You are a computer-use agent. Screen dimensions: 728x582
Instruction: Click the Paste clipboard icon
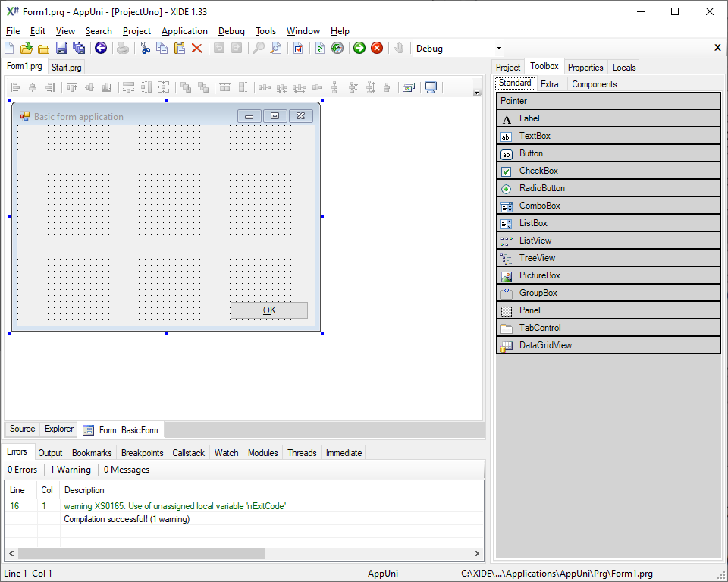tap(180, 48)
